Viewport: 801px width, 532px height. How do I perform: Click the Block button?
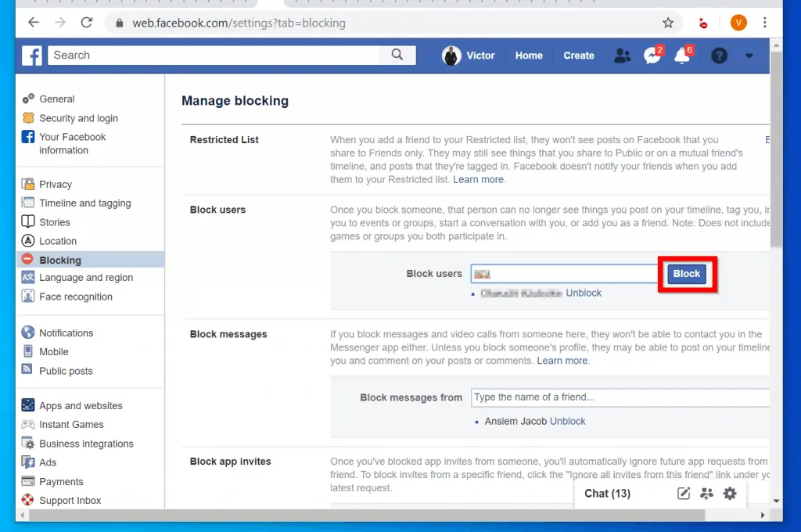[x=686, y=274]
